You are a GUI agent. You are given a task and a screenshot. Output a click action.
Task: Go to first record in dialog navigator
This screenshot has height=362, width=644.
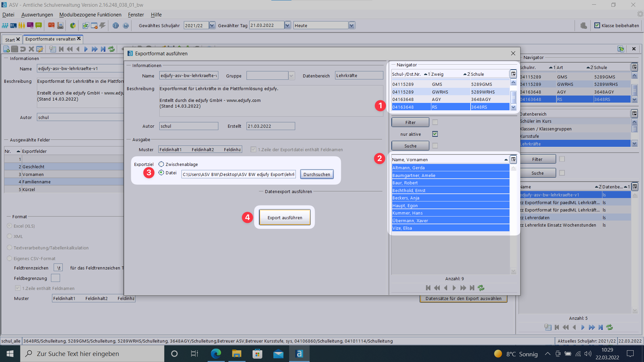click(428, 288)
